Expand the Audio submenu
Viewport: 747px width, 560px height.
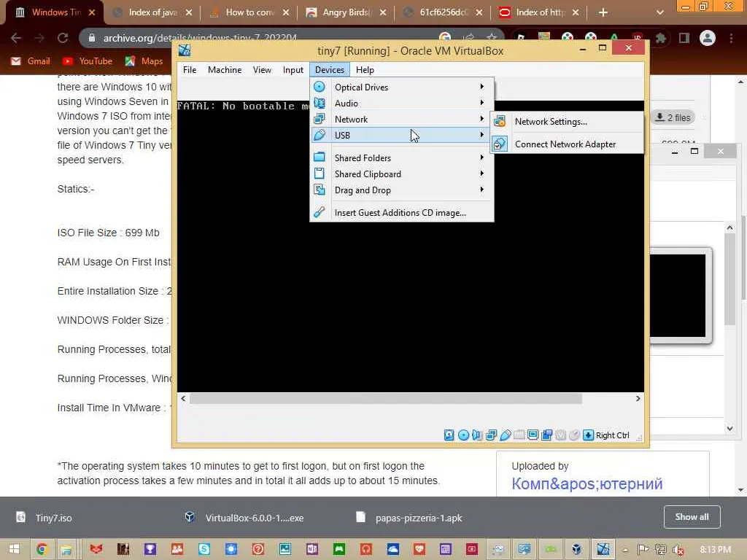point(482,102)
